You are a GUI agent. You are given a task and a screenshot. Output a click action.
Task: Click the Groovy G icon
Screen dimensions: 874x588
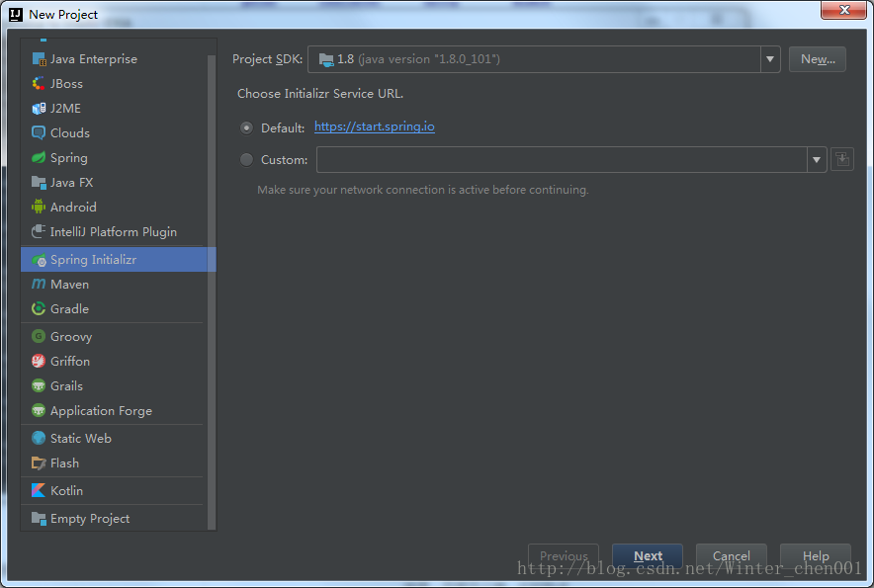point(39,336)
